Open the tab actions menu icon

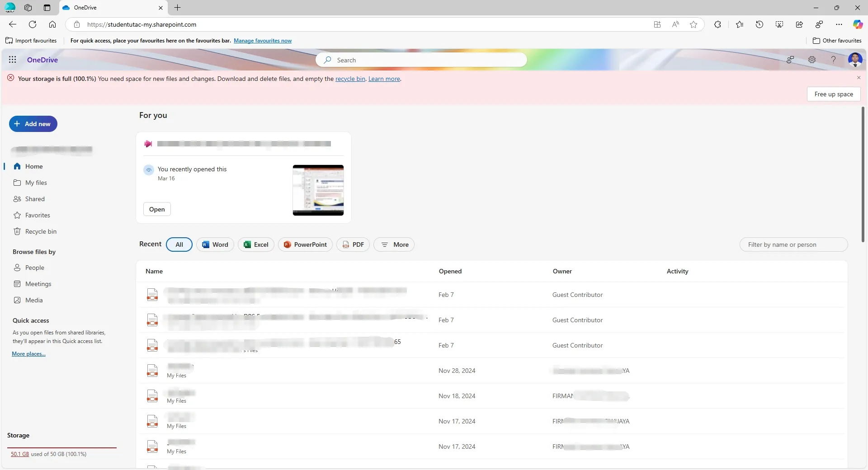pos(47,8)
